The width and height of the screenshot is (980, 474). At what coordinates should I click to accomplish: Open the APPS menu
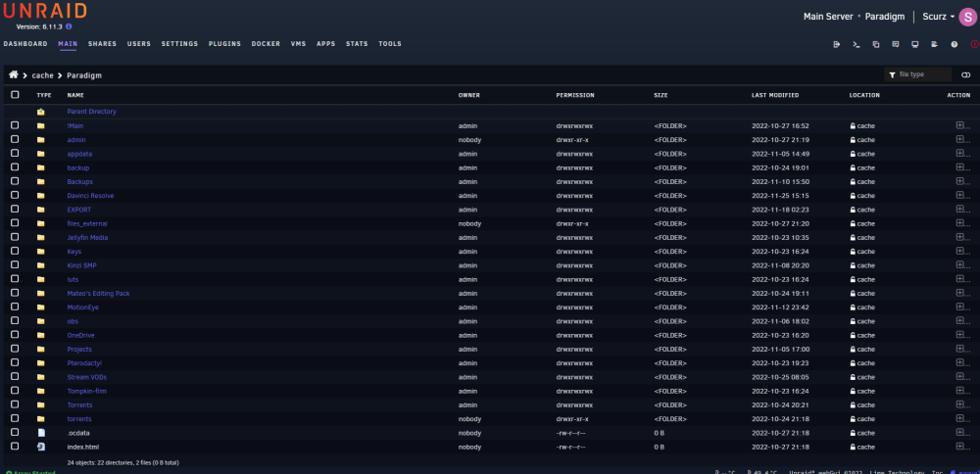pos(325,44)
